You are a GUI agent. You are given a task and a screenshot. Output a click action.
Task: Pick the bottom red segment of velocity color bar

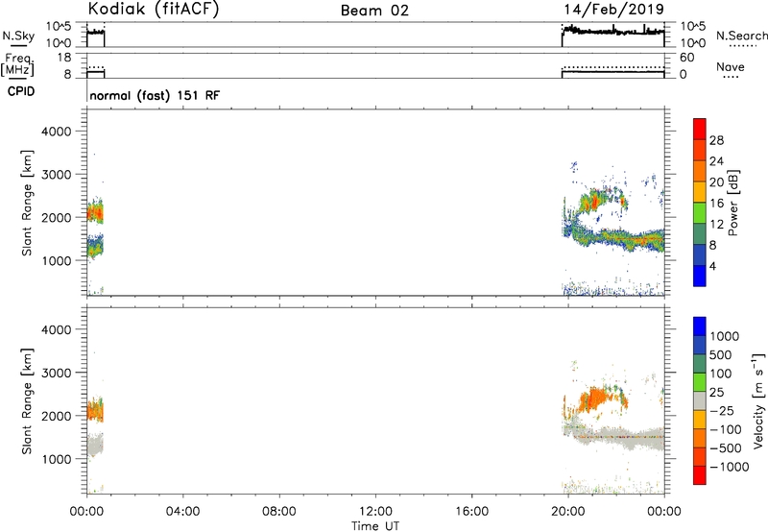coord(700,475)
